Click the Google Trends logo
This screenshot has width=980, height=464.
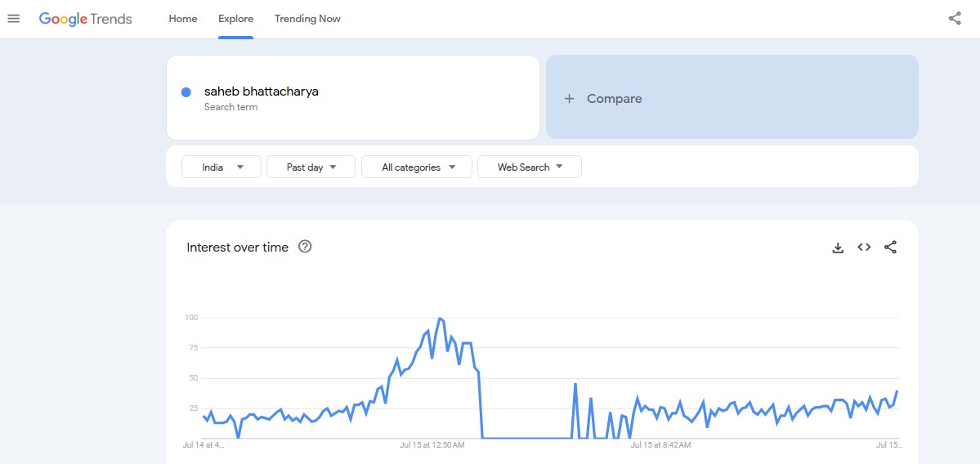pos(85,19)
